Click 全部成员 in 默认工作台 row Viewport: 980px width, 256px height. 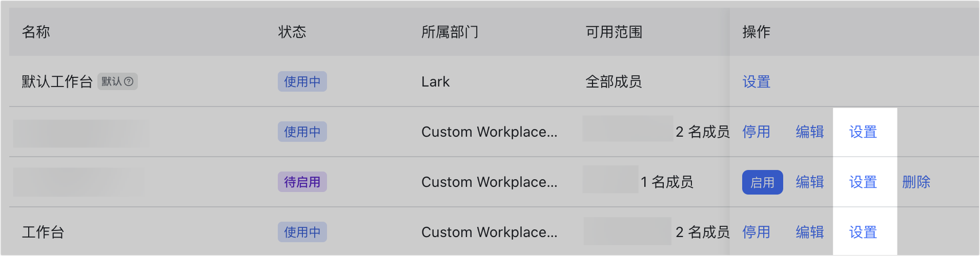pyautogui.click(x=614, y=82)
